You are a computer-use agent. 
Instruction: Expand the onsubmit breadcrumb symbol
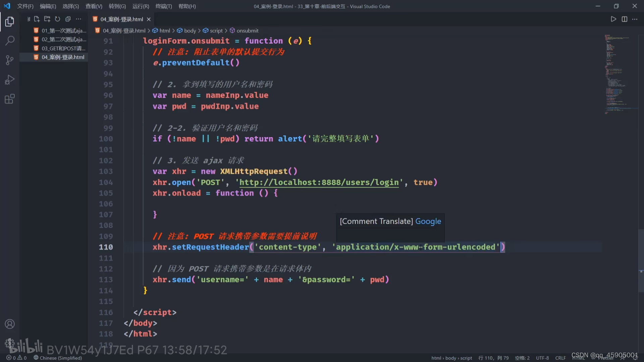tap(247, 31)
